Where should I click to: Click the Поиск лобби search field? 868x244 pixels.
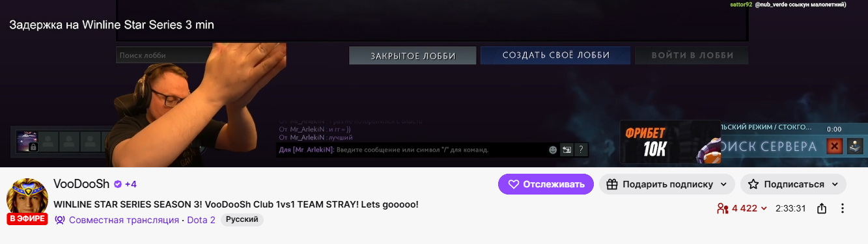point(163,55)
